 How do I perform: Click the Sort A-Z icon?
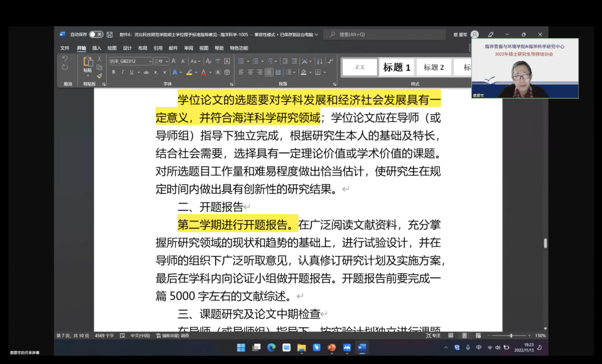[x=320, y=61]
